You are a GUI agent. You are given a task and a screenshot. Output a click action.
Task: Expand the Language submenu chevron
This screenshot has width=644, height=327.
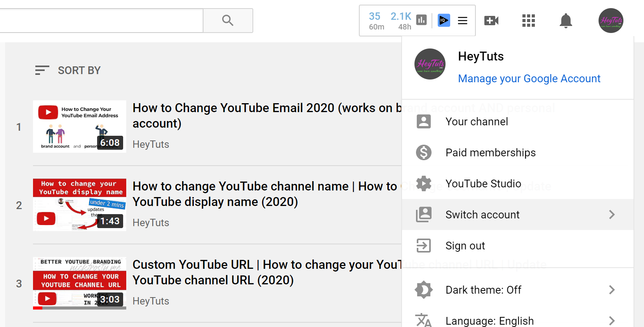click(x=612, y=321)
